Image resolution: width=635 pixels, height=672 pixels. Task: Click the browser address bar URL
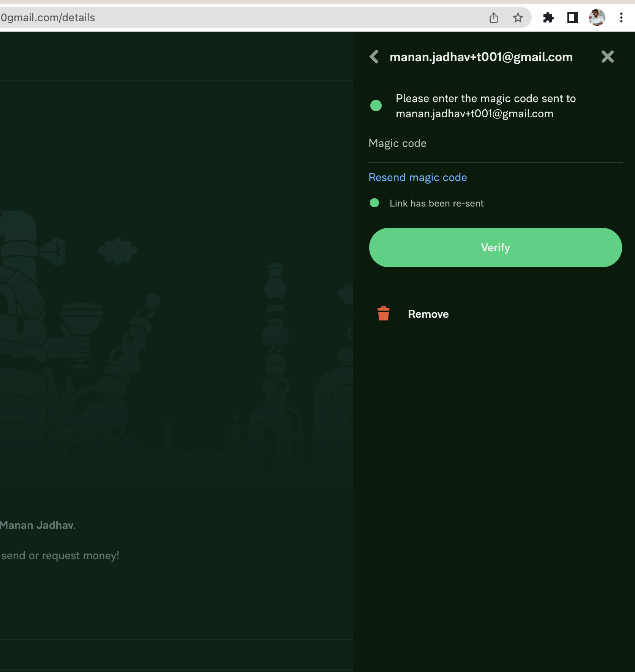coord(48,18)
